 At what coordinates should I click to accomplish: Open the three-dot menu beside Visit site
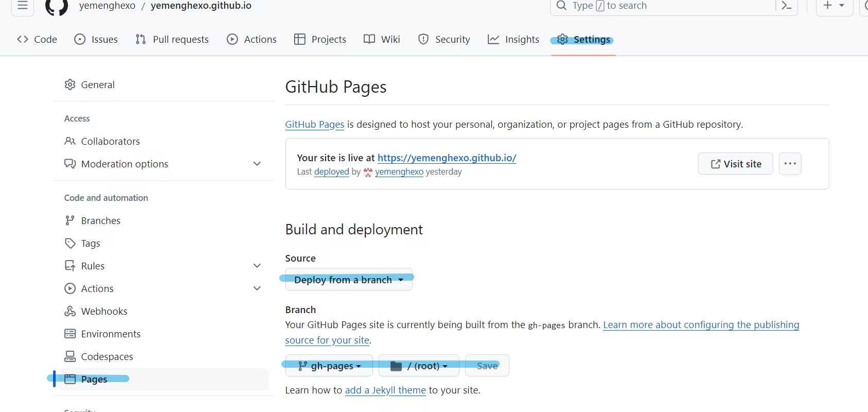coord(790,164)
